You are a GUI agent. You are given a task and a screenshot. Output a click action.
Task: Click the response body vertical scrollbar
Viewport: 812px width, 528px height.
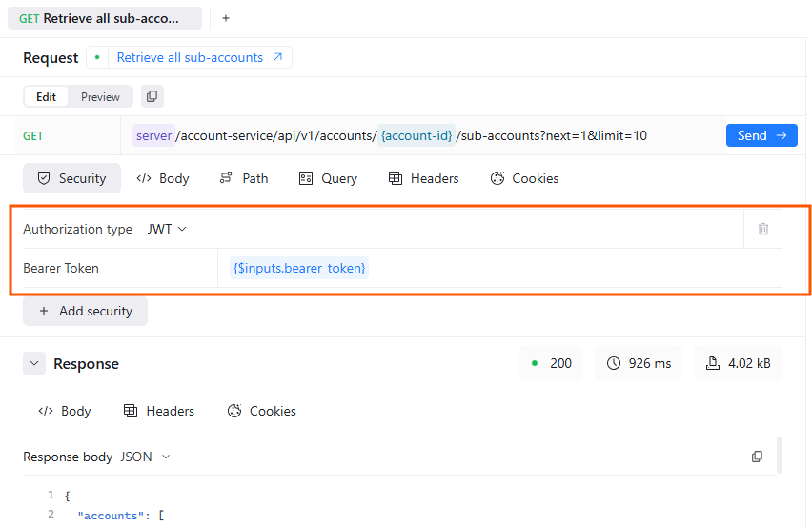click(x=780, y=456)
